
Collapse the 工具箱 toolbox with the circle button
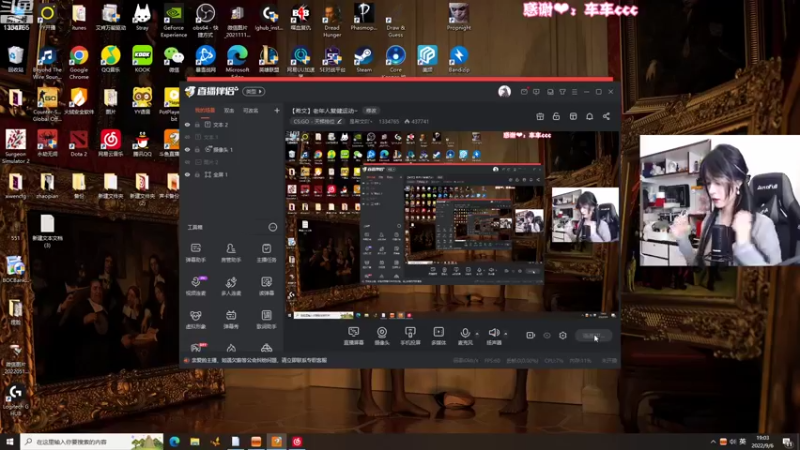[273, 227]
